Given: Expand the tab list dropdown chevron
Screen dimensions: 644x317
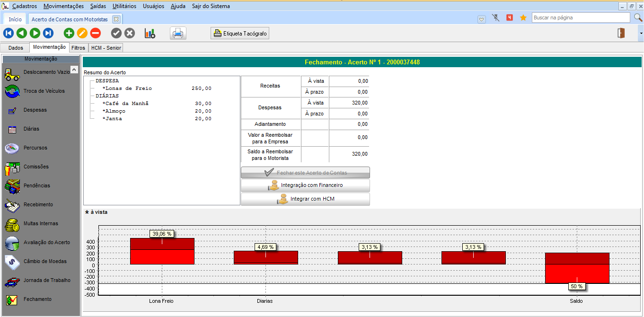Looking at the screenshot, I should point(481,19).
